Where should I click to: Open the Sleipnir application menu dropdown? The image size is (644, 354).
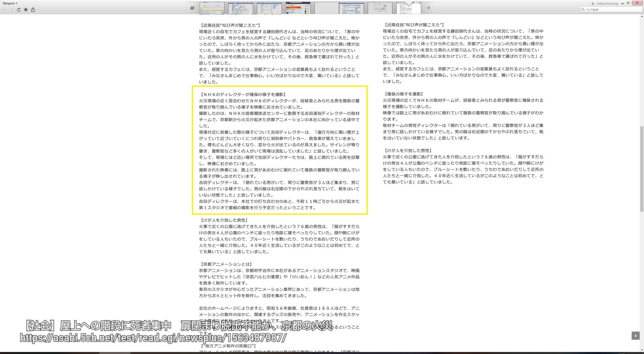click(x=10, y=3)
